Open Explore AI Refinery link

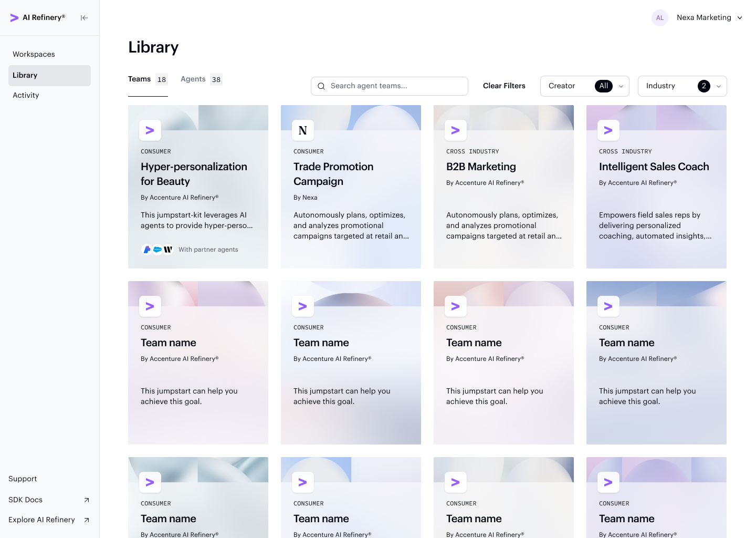(x=42, y=520)
